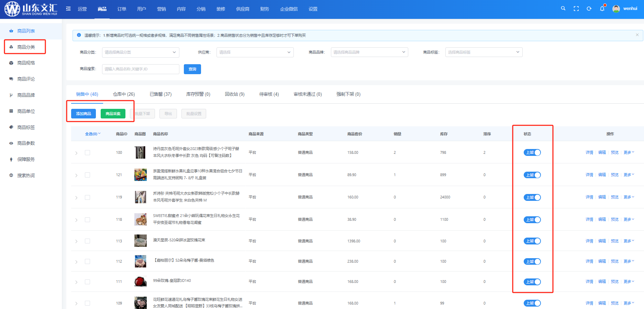Click the 查询 search button
Viewport: 644px width, 309px height.
tap(192, 69)
